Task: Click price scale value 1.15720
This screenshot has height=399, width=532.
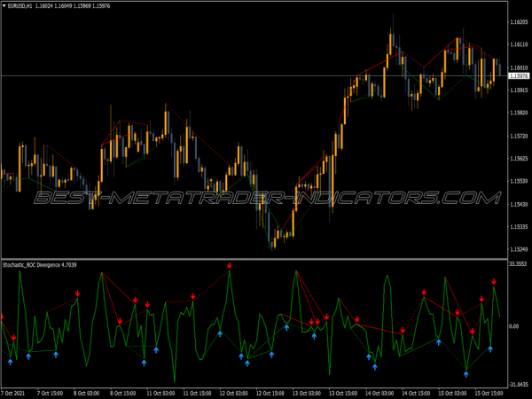Action: [519, 136]
